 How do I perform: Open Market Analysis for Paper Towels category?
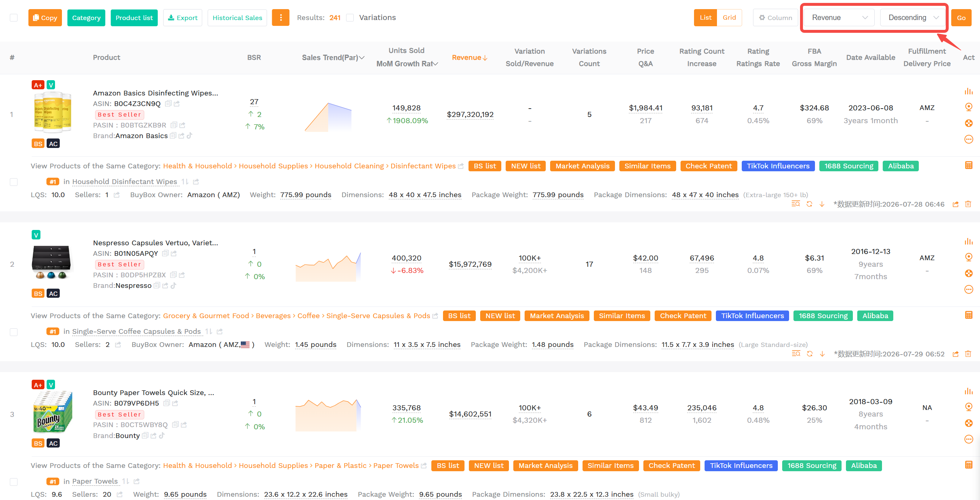click(545, 466)
